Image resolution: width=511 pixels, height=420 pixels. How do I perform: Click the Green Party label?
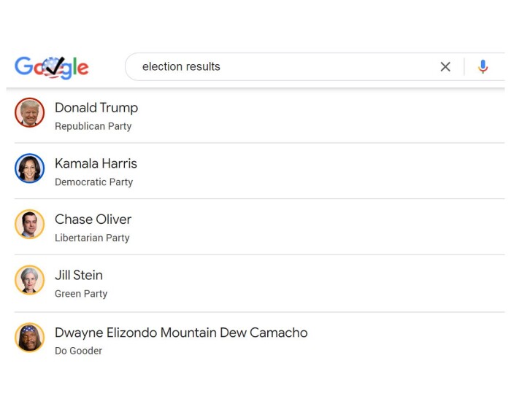81,294
